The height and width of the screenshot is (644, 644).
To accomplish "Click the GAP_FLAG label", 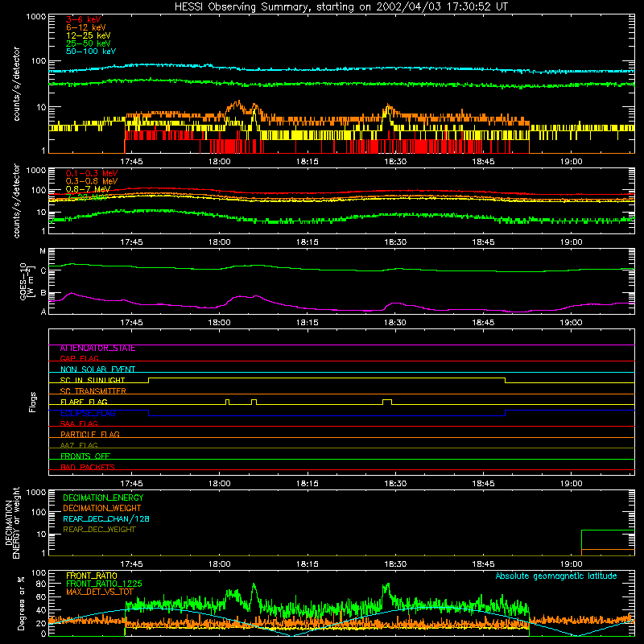I will 79,358.
